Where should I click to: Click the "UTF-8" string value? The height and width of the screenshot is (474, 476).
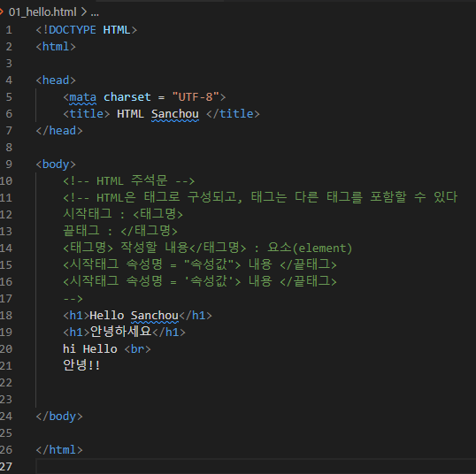(x=196, y=97)
